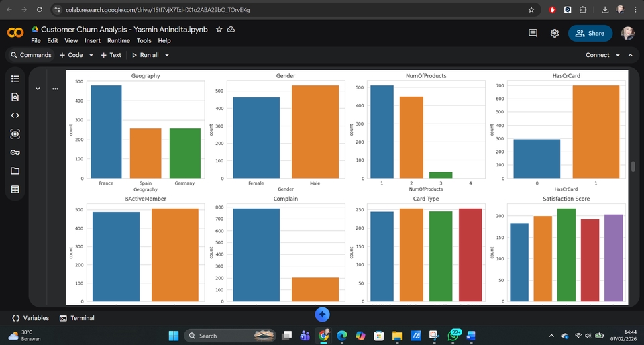
Task: Open browser Downloads icon
Action: [x=605, y=10]
